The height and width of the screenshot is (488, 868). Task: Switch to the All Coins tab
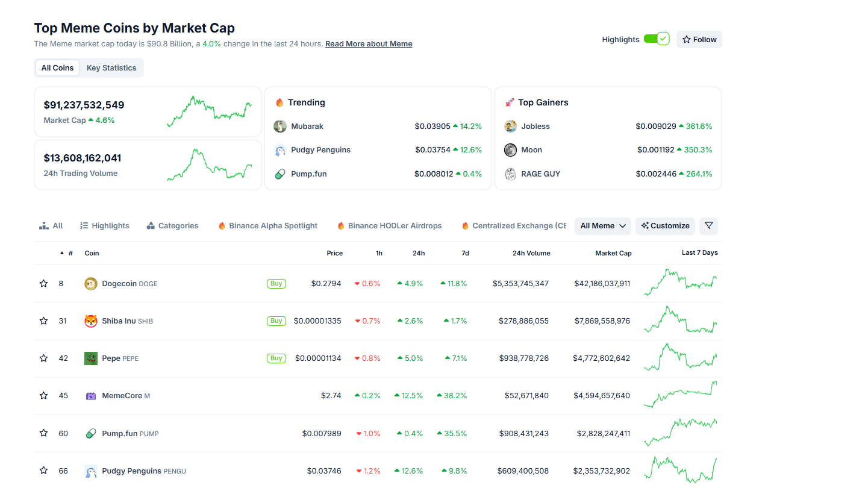tap(57, 68)
